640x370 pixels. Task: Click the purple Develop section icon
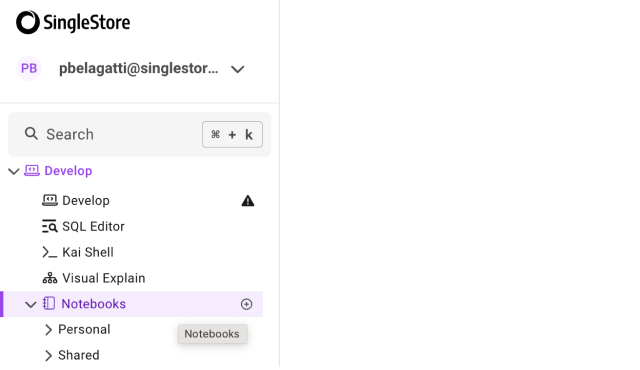[32, 171]
